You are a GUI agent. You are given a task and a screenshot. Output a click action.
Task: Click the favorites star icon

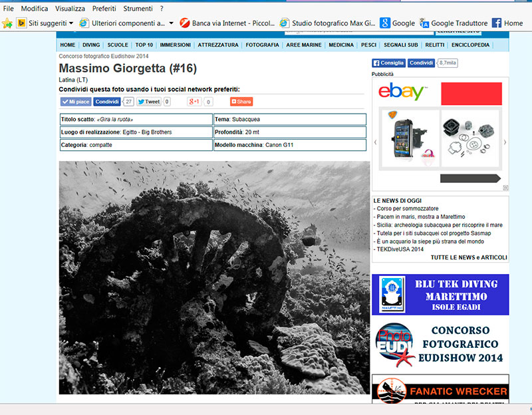coord(7,23)
